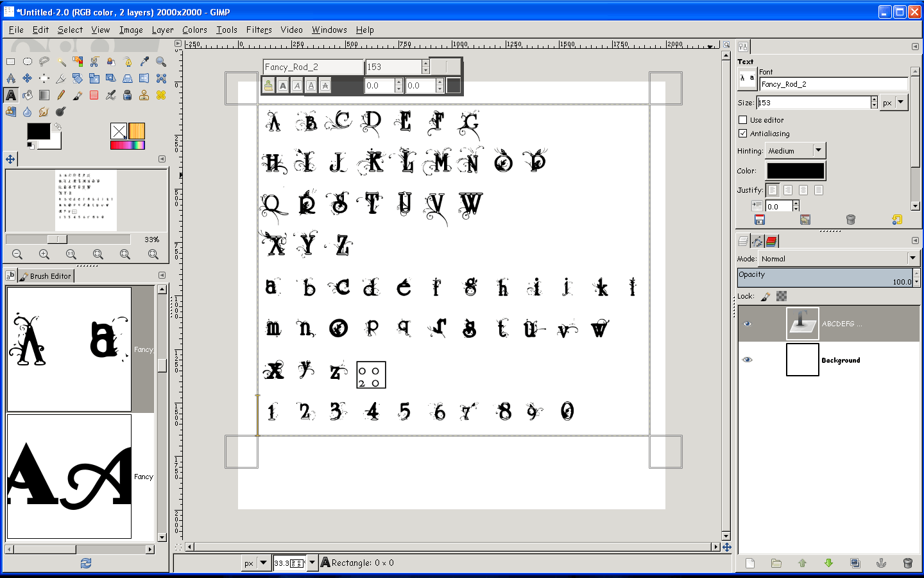924x578 pixels.
Task: Select the Pencil tool
Action: (61, 95)
